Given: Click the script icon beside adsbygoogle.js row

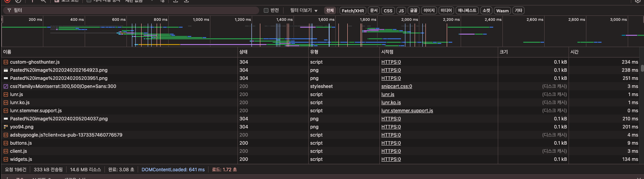Looking at the screenshot, I should coord(6,135).
